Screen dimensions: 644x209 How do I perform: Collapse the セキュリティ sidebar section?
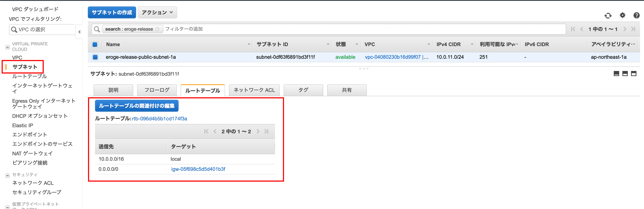pos(8,175)
